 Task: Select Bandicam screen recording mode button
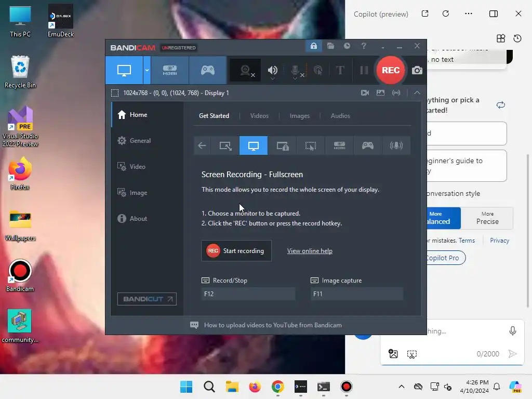(124, 70)
